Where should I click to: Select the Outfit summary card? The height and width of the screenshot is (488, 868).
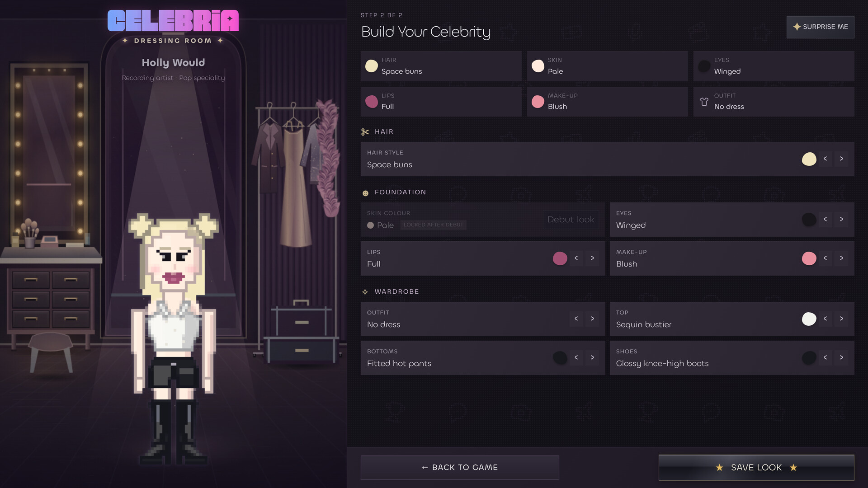[774, 102]
